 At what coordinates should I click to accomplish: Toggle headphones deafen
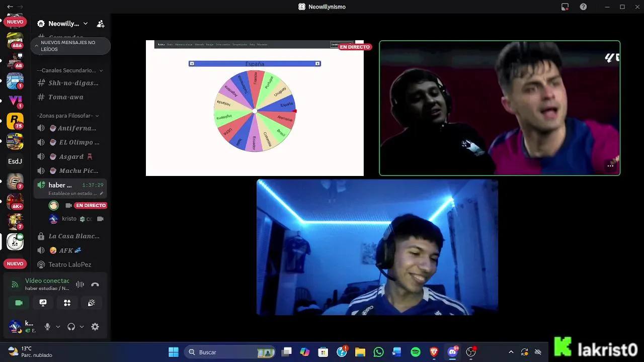(71, 327)
